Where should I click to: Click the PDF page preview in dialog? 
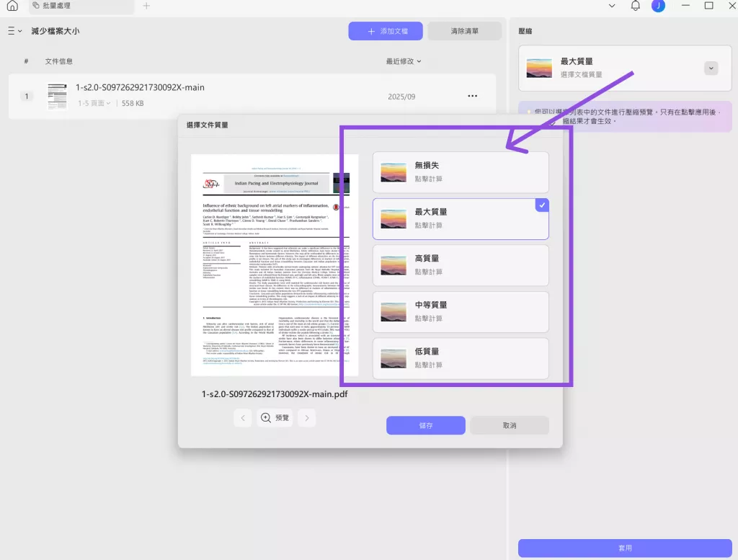[275, 265]
